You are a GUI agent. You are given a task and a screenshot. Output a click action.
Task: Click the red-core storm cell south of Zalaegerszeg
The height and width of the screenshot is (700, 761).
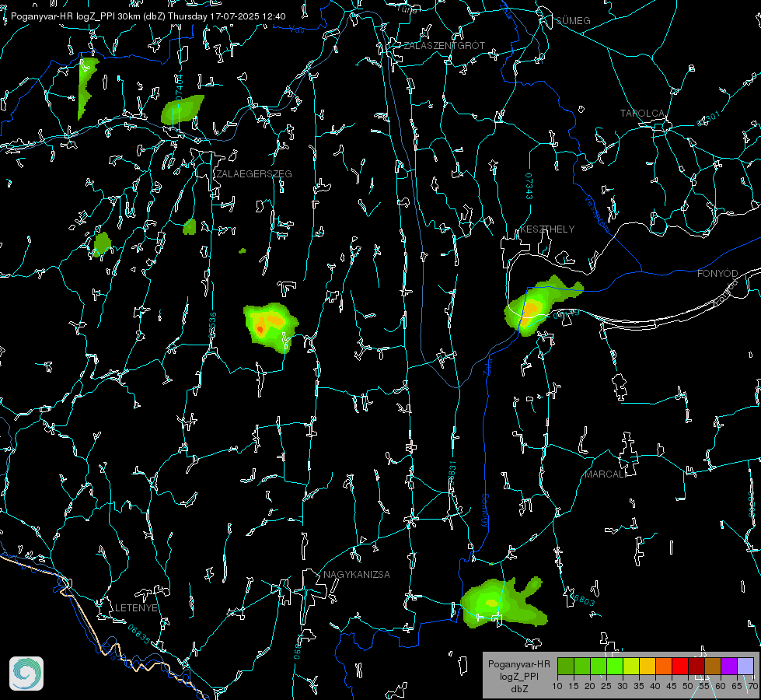[271, 327]
